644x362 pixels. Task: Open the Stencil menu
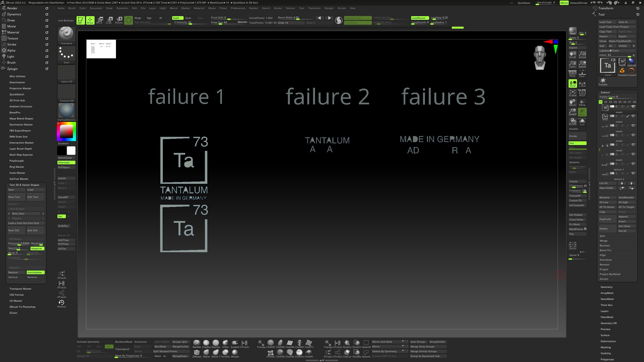[266, 8]
